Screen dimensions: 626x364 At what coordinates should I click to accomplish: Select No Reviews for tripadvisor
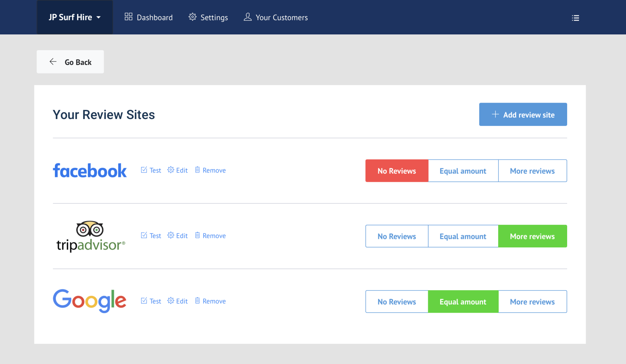pos(397,236)
